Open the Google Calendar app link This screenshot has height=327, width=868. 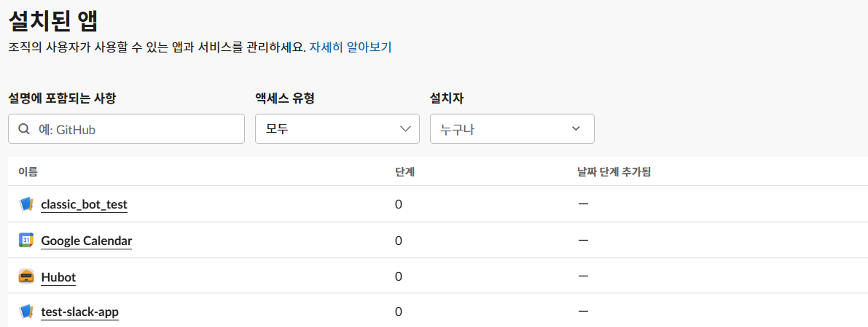86,241
